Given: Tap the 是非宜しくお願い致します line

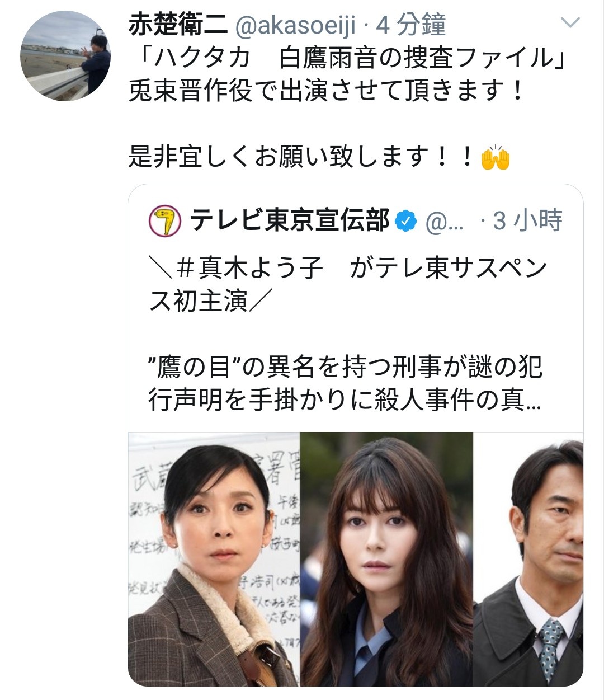Looking at the screenshot, I should [x=303, y=157].
